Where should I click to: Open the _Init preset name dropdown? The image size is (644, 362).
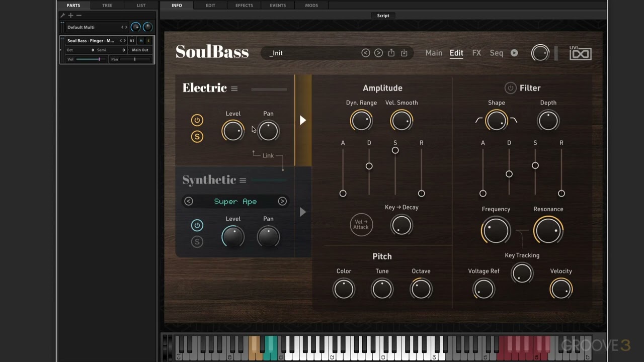tap(276, 53)
